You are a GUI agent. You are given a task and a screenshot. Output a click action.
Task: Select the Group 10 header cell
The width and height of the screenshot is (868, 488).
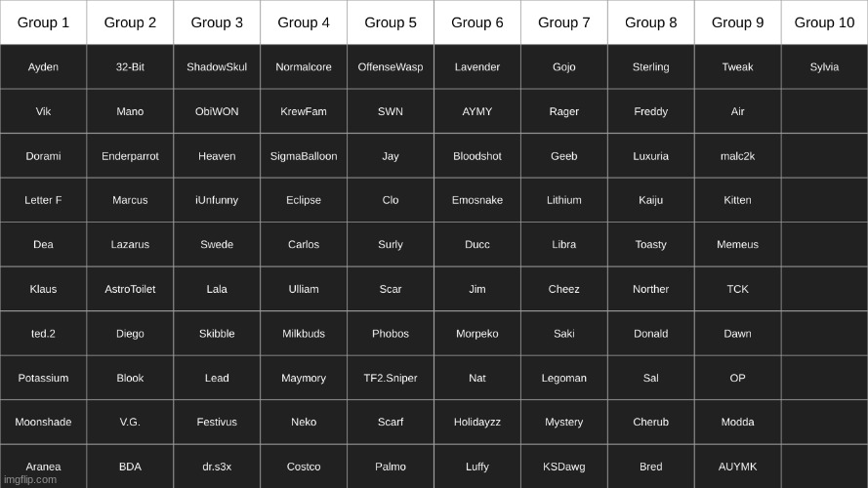click(824, 22)
